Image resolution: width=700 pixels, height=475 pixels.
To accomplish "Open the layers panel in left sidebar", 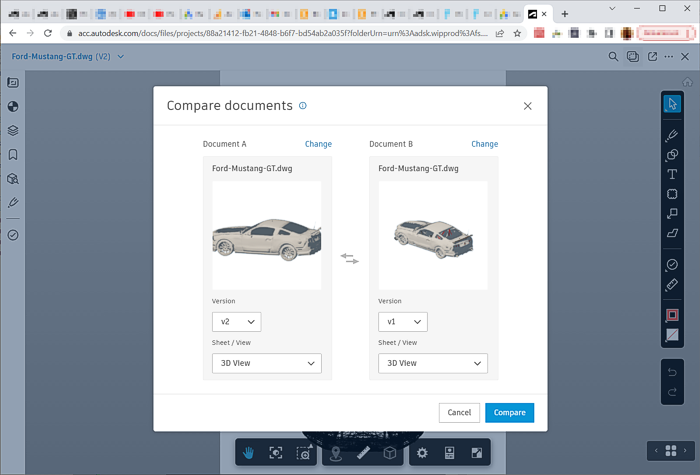I will coord(13,131).
